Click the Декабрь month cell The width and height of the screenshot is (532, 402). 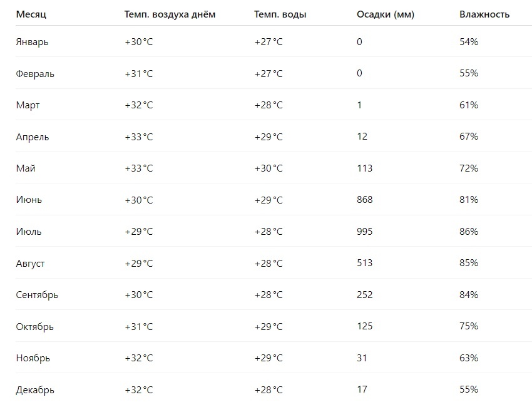point(35,389)
